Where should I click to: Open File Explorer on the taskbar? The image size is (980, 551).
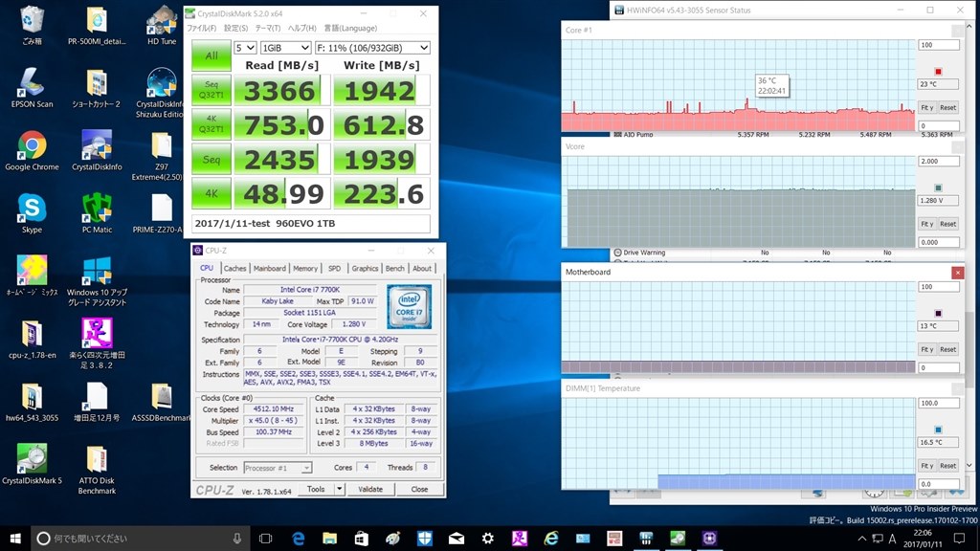point(330,538)
